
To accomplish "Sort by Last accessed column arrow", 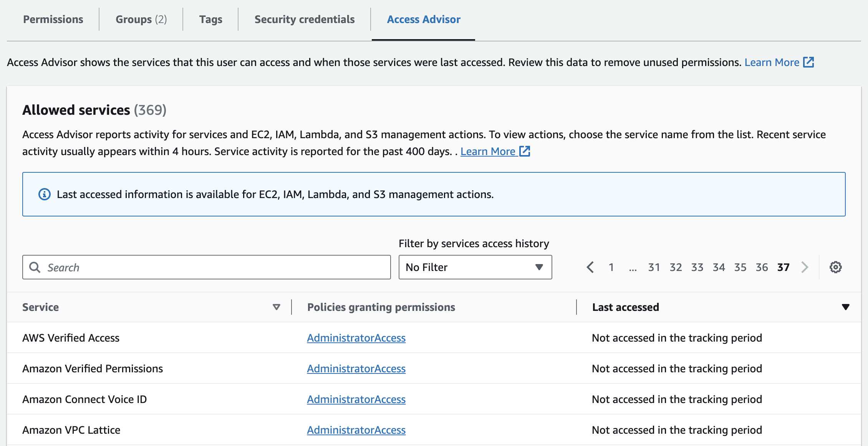I will [845, 307].
